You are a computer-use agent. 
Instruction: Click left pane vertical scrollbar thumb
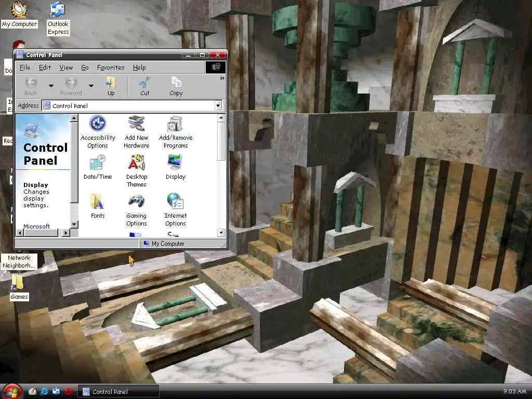coord(74,163)
